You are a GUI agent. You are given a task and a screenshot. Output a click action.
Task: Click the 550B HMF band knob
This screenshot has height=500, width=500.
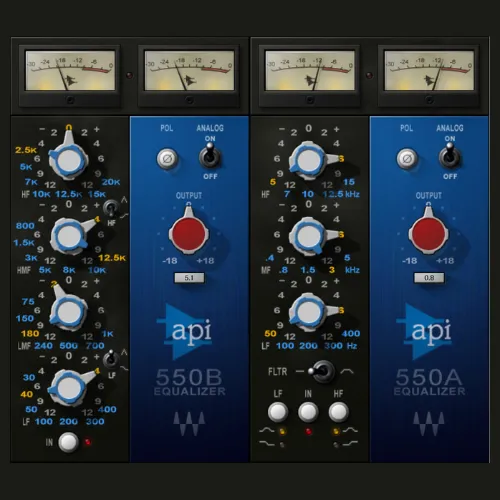point(69,236)
